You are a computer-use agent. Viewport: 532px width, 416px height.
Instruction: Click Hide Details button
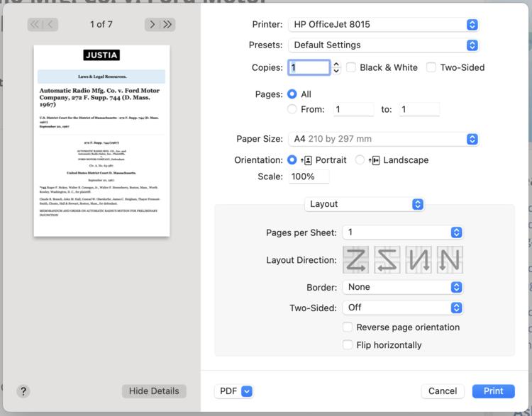(x=154, y=391)
